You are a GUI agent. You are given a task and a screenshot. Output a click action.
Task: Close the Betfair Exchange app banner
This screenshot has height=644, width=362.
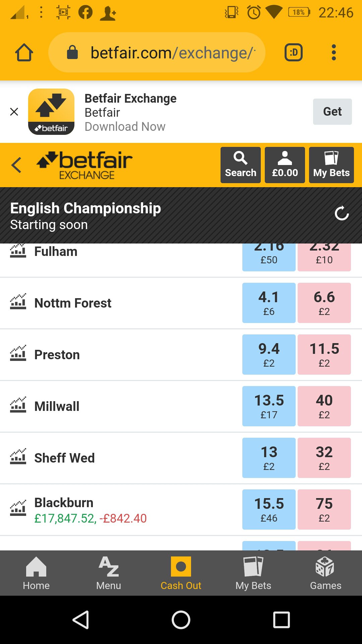[x=14, y=112]
